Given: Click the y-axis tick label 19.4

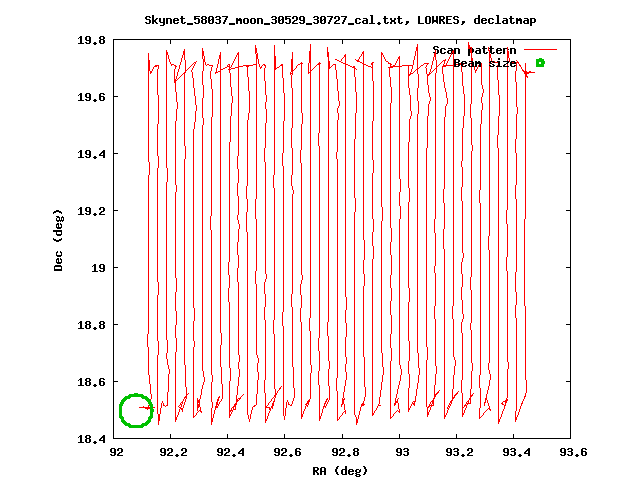Looking at the screenshot, I should tap(91, 154).
